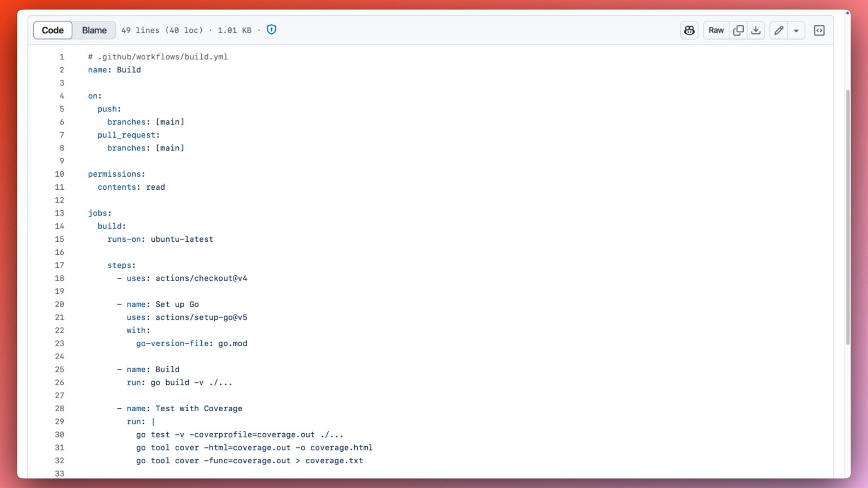Select line number 15 next to runs-on
This screenshot has height=488, width=868.
click(60, 239)
